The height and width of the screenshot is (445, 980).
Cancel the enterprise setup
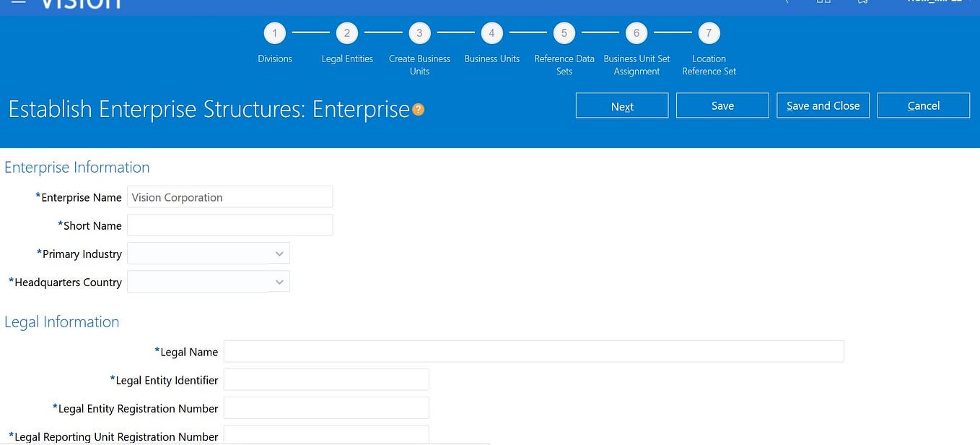tap(923, 105)
